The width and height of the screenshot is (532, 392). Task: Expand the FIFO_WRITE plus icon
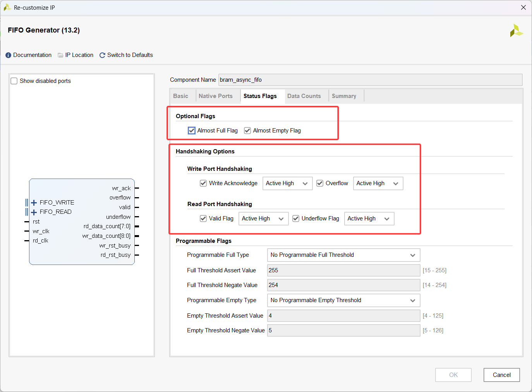(x=34, y=203)
